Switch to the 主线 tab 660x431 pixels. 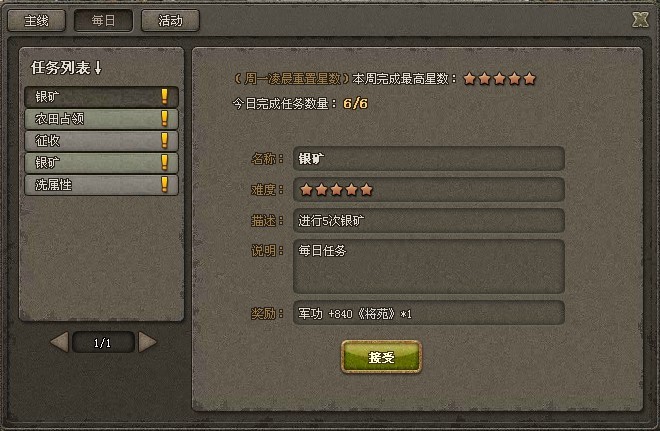pos(37,21)
